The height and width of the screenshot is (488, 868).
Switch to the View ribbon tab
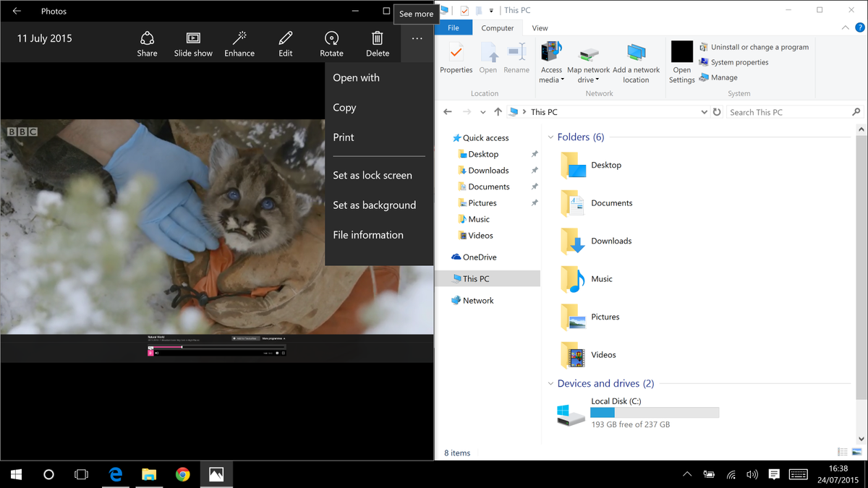point(540,27)
